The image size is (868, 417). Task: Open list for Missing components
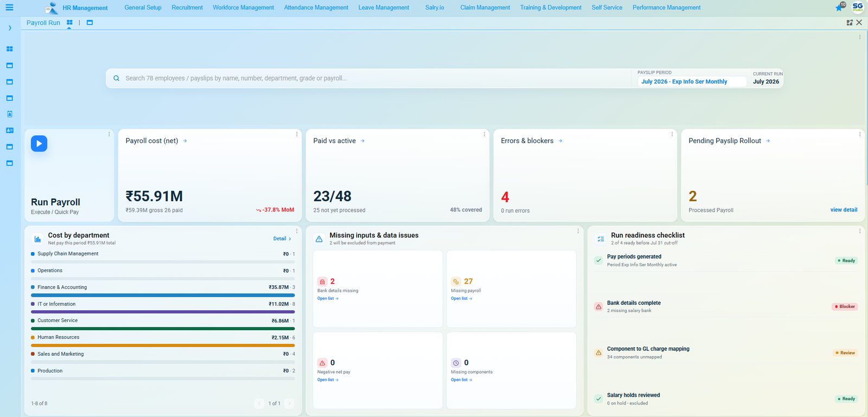coord(461,380)
